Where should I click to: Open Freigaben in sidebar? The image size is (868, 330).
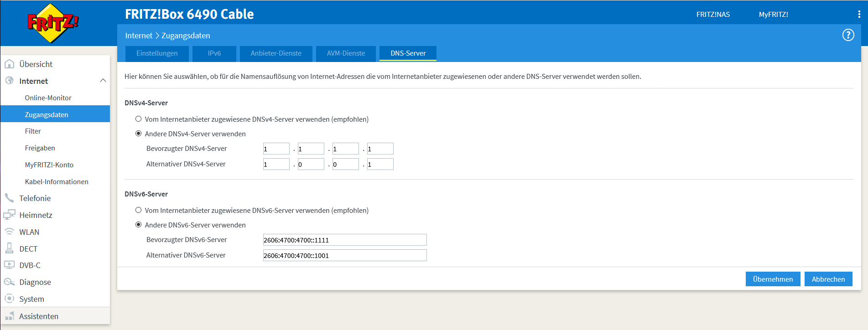(x=40, y=148)
